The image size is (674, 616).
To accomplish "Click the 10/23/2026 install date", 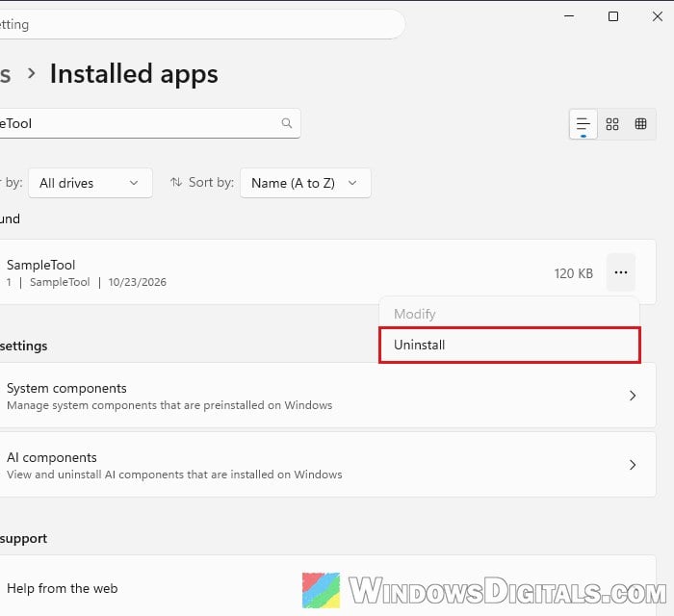I will [137, 282].
